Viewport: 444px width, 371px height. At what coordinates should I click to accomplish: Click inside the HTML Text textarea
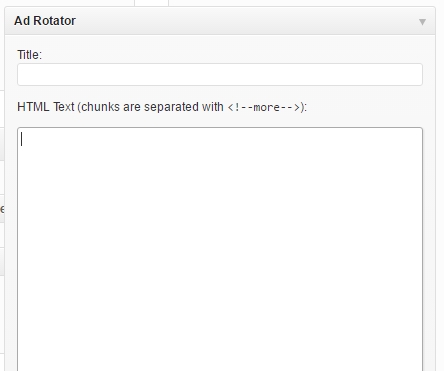tap(220, 249)
